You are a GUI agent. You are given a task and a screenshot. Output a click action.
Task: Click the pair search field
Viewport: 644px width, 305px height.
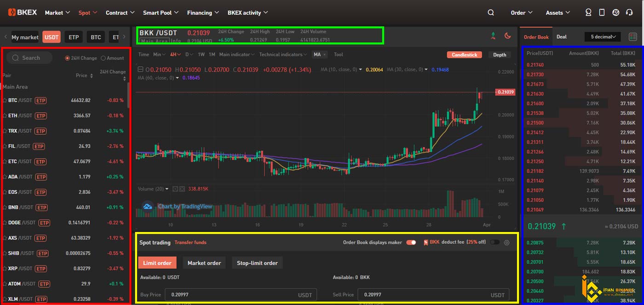pos(29,58)
